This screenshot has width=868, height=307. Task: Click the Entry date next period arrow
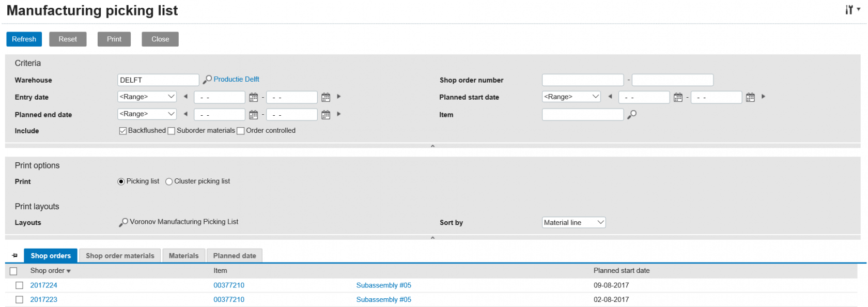(x=339, y=97)
